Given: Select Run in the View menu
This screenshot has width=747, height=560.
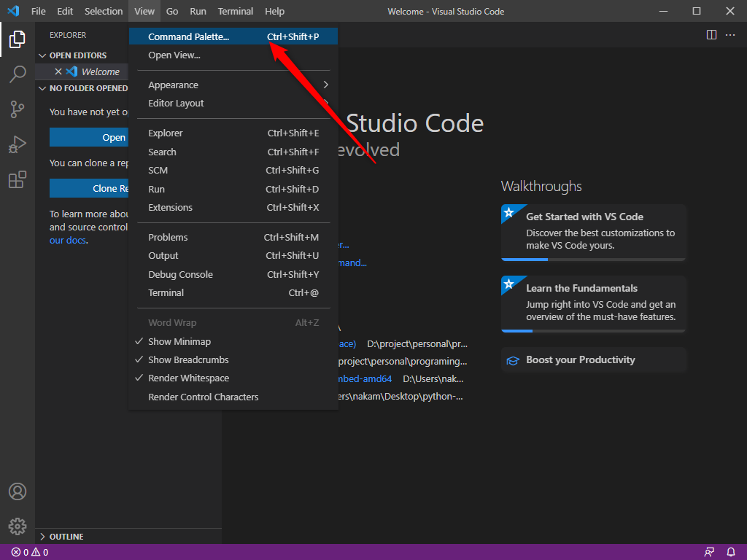Looking at the screenshot, I should point(233,189).
